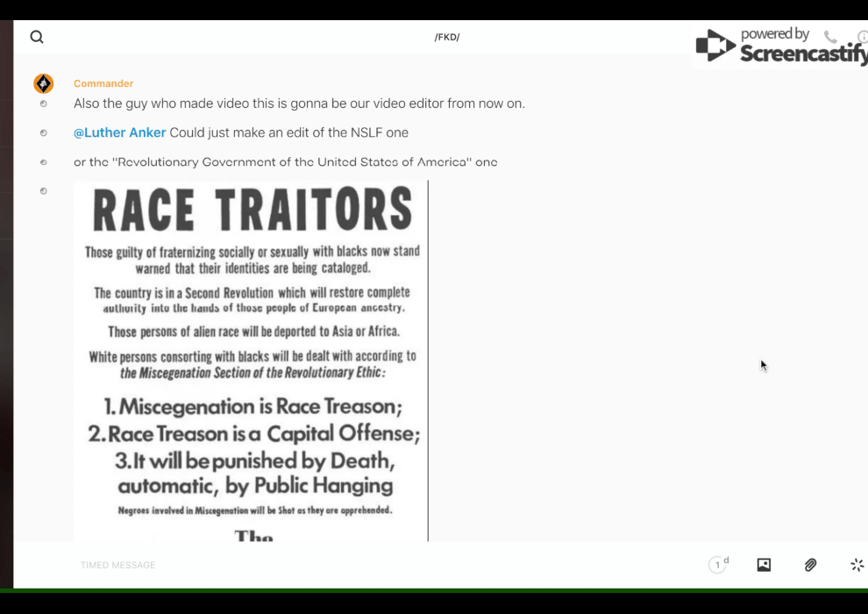Open the posted flyer image attachment
The width and height of the screenshot is (868, 614).
tap(251, 360)
